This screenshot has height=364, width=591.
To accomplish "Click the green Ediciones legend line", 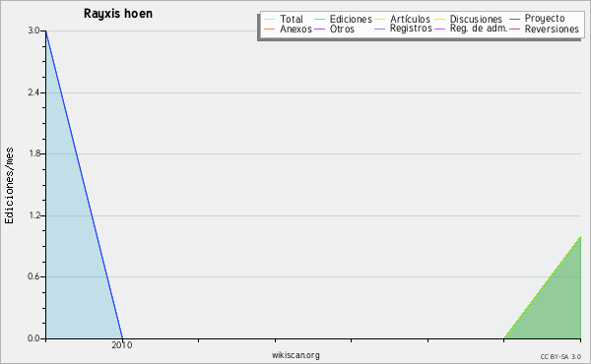I will pyautogui.click(x=319, y=20).
